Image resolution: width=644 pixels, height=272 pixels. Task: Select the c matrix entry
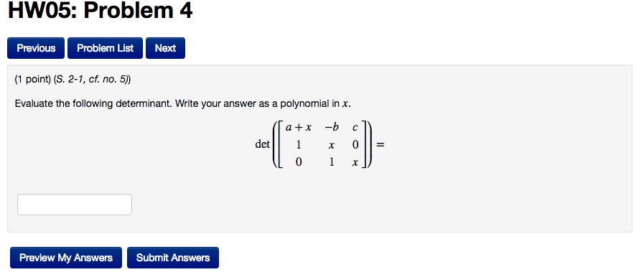coord(355,128)
